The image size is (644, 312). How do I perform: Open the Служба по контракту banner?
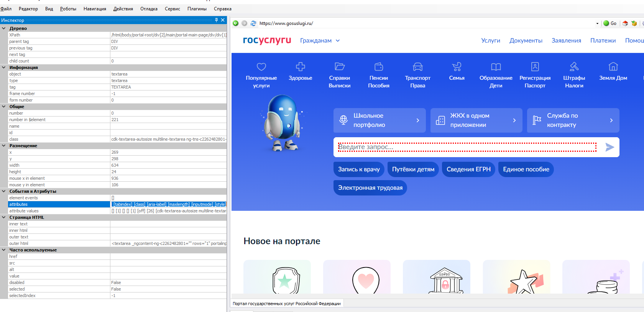[573, 120]
